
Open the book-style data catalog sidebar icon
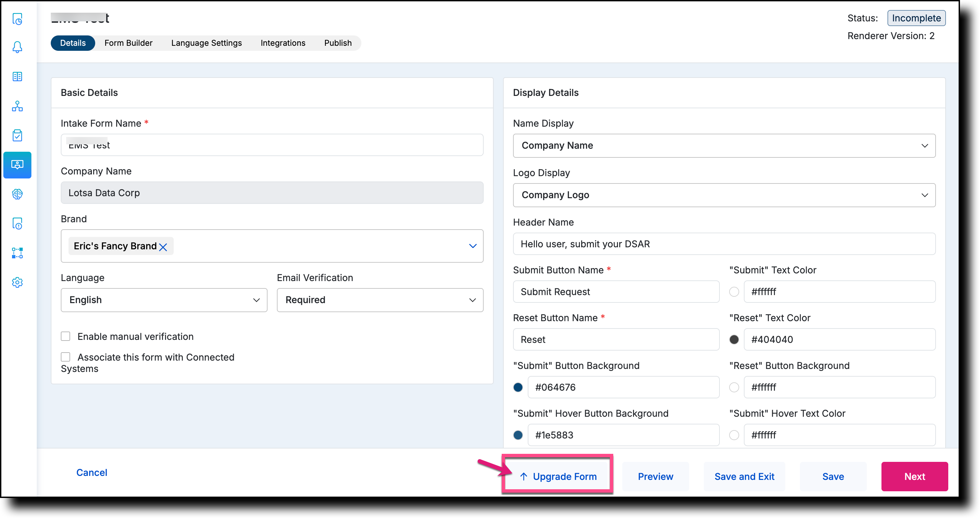click(x=17, y=77)
